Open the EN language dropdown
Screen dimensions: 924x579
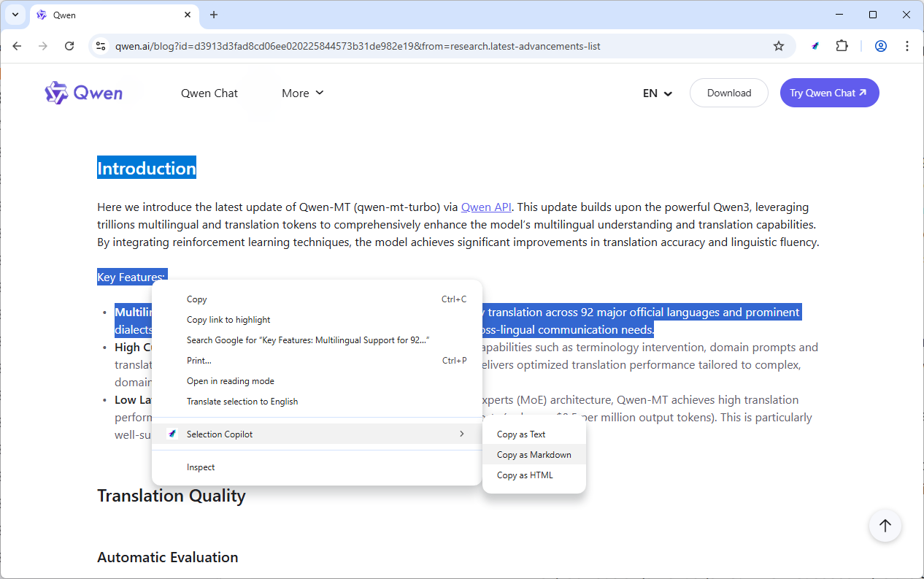point(656,93)
